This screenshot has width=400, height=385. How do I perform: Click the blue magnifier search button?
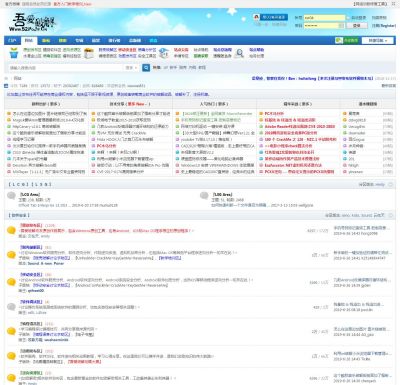[146, 68]
